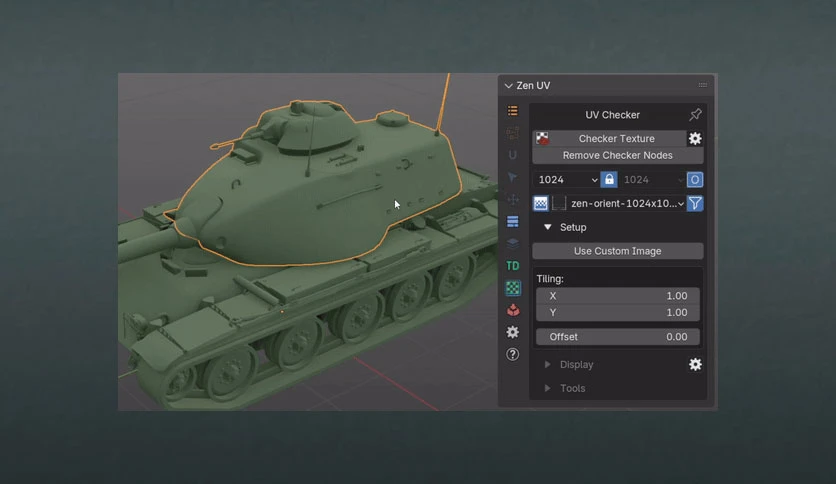This screenshot has width=836, height=484.
Task: Pin the UV Checker panel
Action: point(695,115)
